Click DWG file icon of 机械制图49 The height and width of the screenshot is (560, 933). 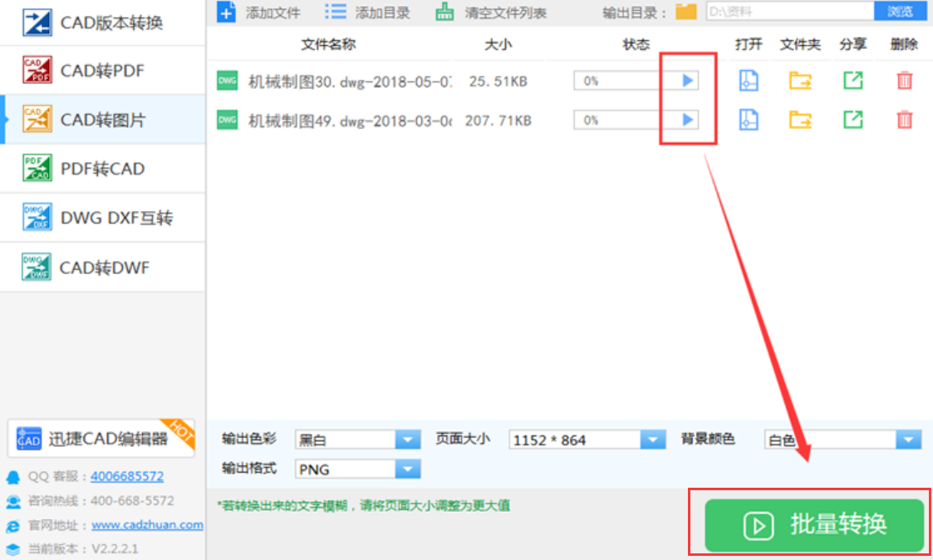click(228, 120)
